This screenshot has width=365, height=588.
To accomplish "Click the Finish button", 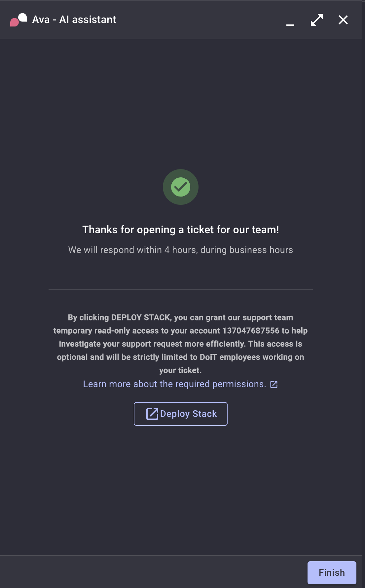I will tap(332, 572).
